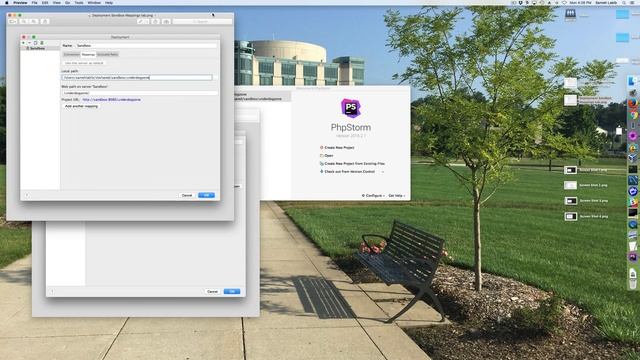The width and height of the screenshot is (640, 360).
Task: Open the Window menu
Action: click(94, 2)
